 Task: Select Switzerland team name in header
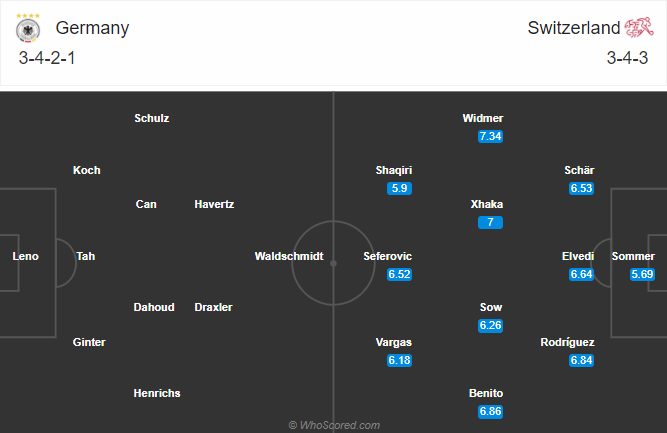point(574,28)
